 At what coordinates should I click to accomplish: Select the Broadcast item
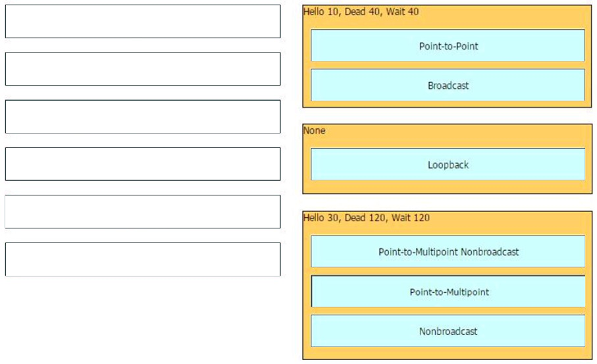coord(448,85)
